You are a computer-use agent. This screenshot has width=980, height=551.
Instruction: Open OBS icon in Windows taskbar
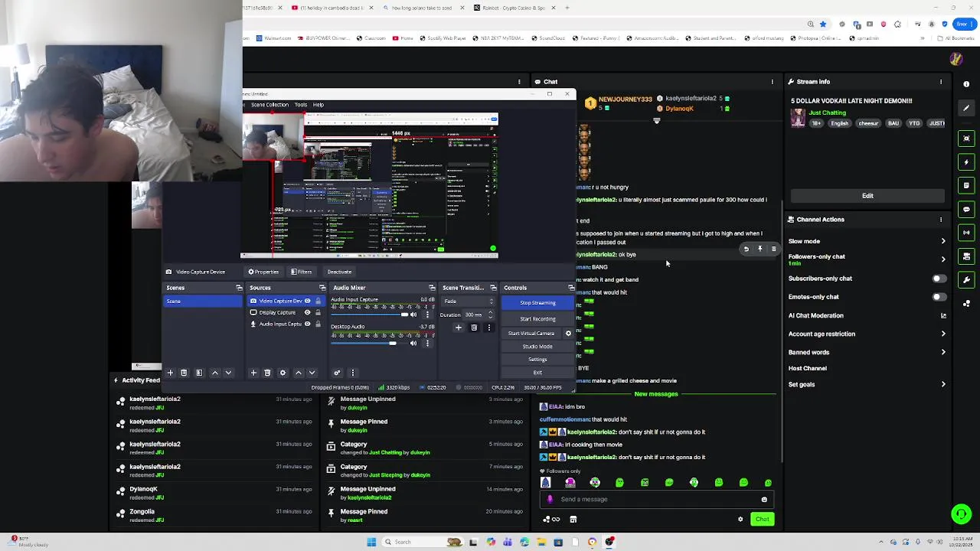[x=609, y=542]
